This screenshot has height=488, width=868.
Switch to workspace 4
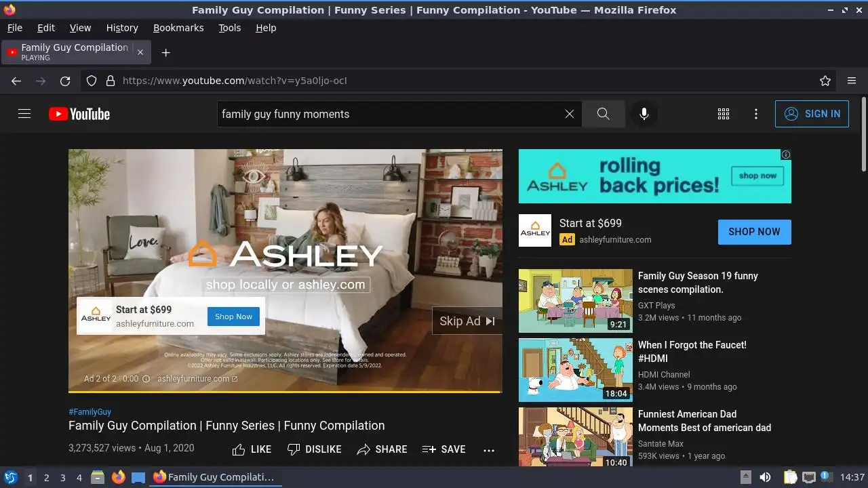coord(79,478)
